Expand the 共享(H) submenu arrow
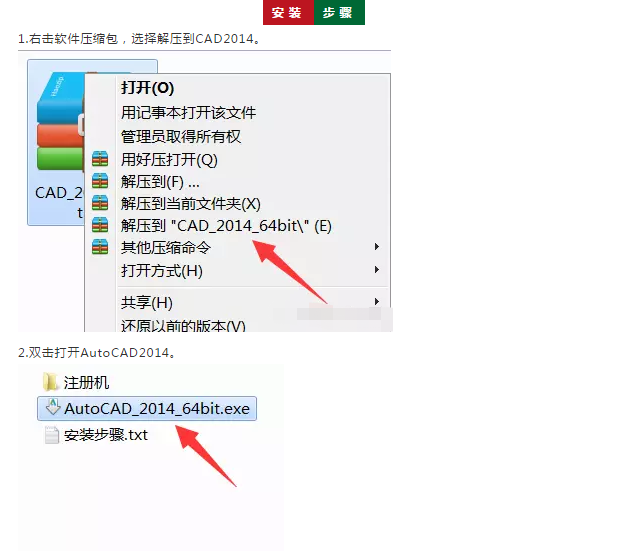636x551 pixels. [x=377, y=301]
